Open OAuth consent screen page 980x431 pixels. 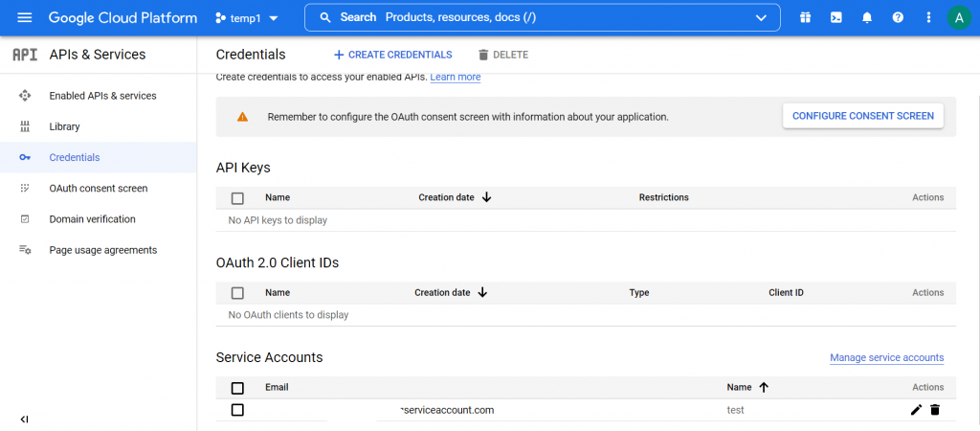[99, 189]
